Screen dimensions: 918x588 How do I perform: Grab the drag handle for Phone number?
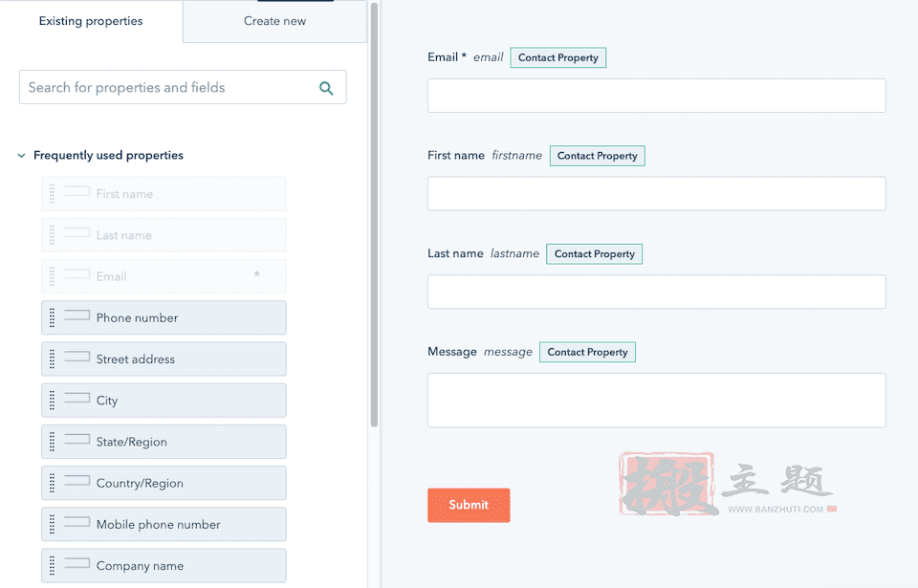52,317
